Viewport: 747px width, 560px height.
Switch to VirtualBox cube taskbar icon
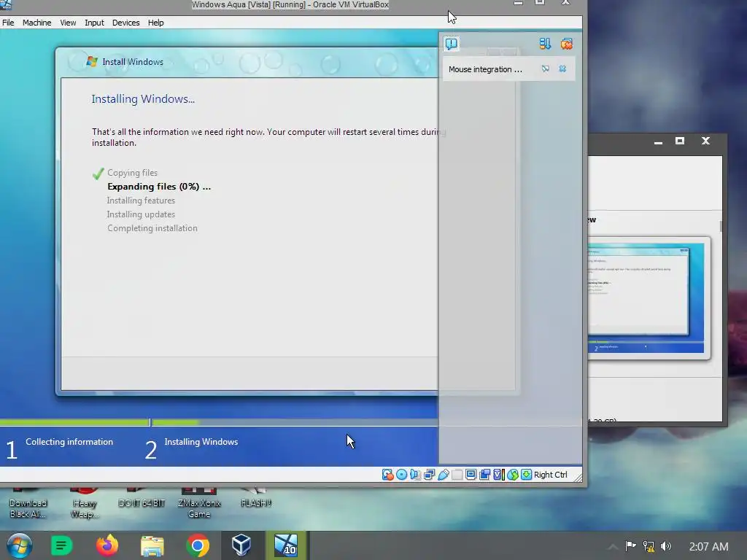pos(241,545)
